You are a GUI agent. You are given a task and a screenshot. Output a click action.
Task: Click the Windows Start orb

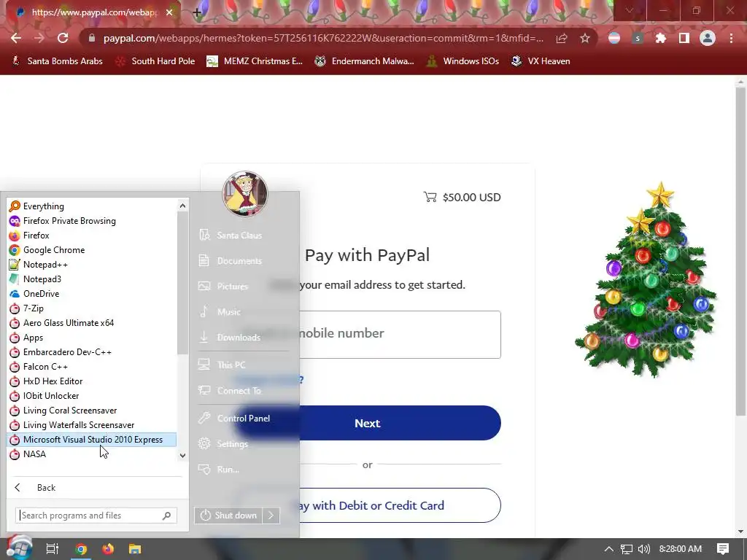click(18, 548)
